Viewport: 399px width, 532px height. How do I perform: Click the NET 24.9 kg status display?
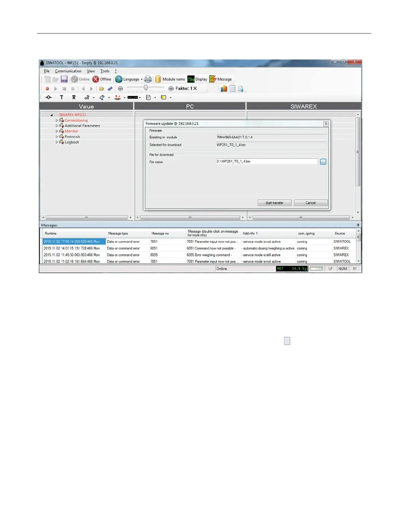(292, 269)
